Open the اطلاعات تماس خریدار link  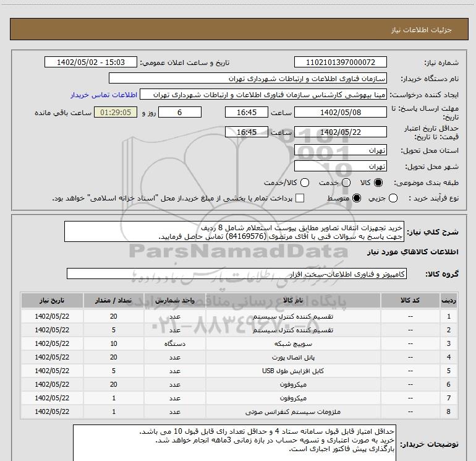(104, 95)
